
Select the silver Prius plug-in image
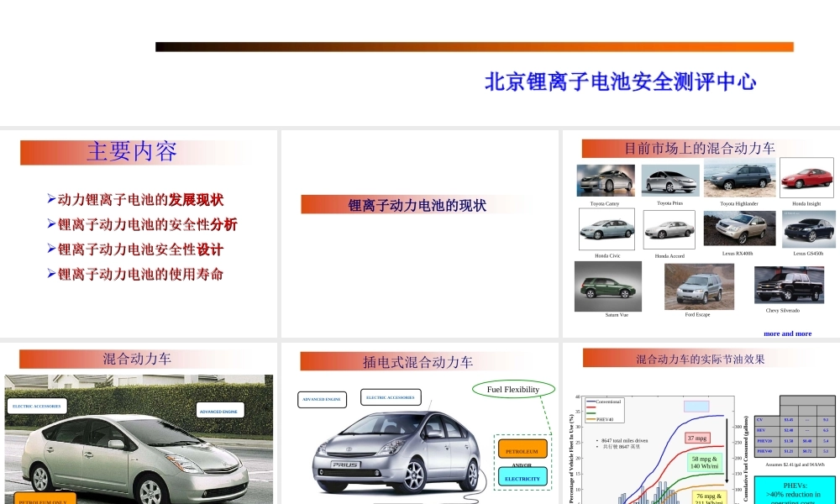tap(397, 452)
